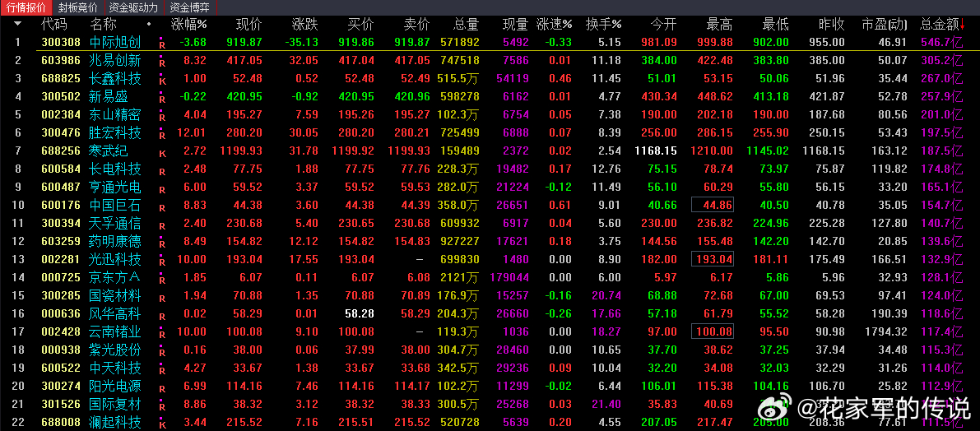980x431 pixels.
Task: Click 寒武纪 current price 1199.93
Action: [241, 151]
